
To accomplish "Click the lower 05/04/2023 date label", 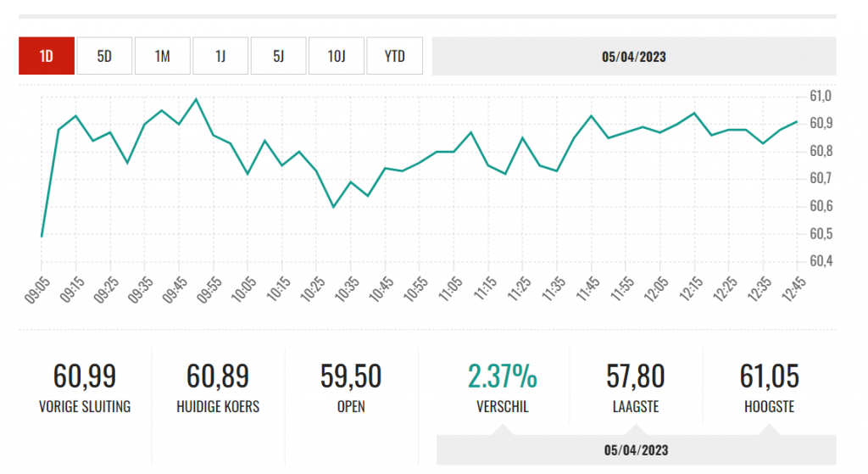I will pyautogui.click(x=636, y=449).
